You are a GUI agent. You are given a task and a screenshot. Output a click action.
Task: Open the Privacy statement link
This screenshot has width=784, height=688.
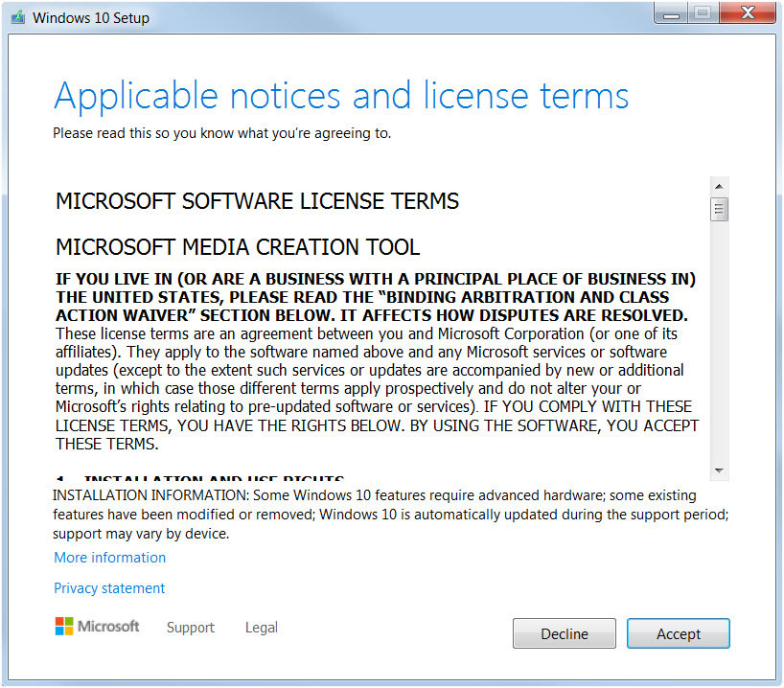(109, 588)
